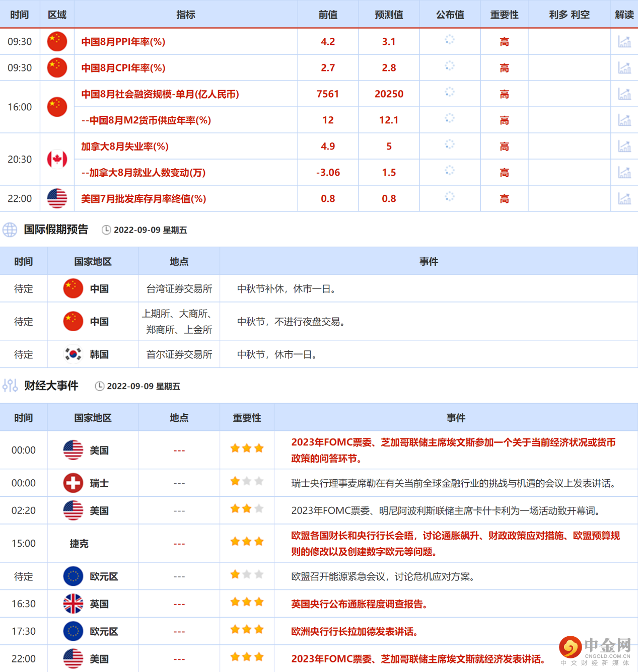Open the 利多 利空 column header

coord(569,15)
